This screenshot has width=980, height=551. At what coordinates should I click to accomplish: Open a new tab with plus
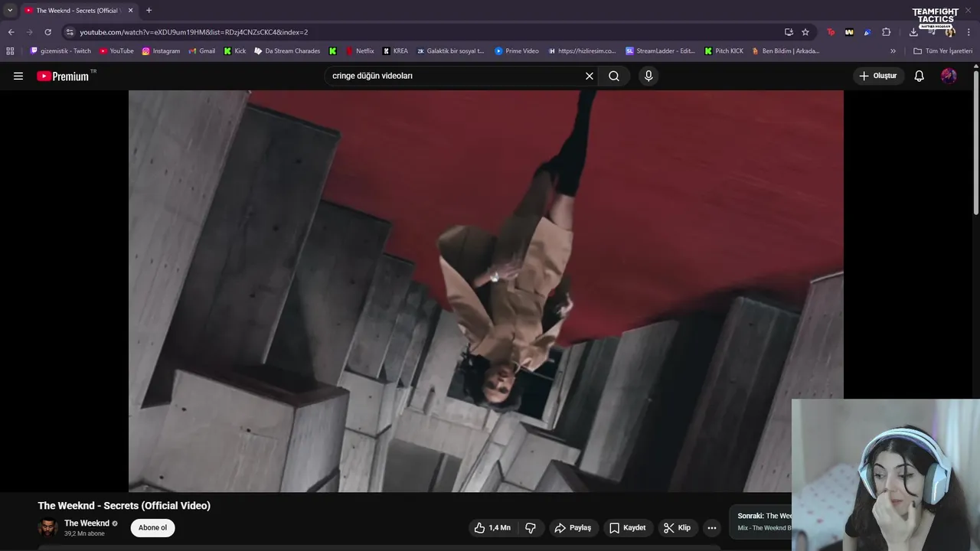pos(149,11)
